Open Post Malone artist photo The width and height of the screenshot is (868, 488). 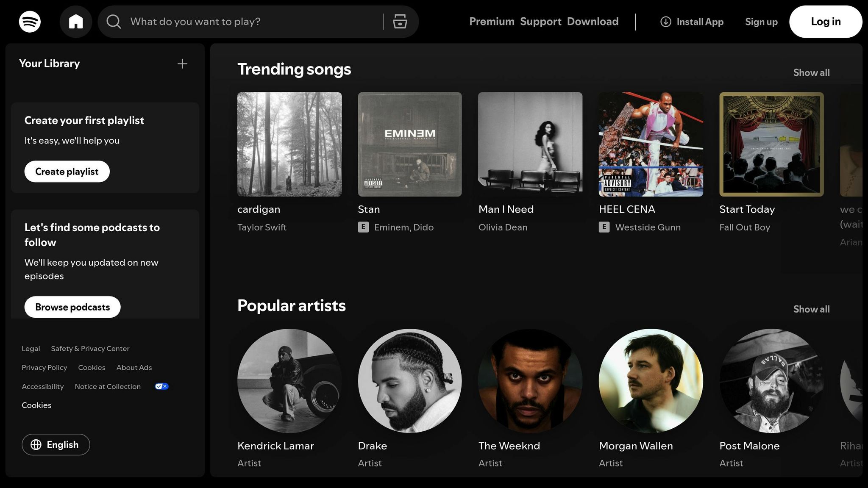click(x=771, y=381)
